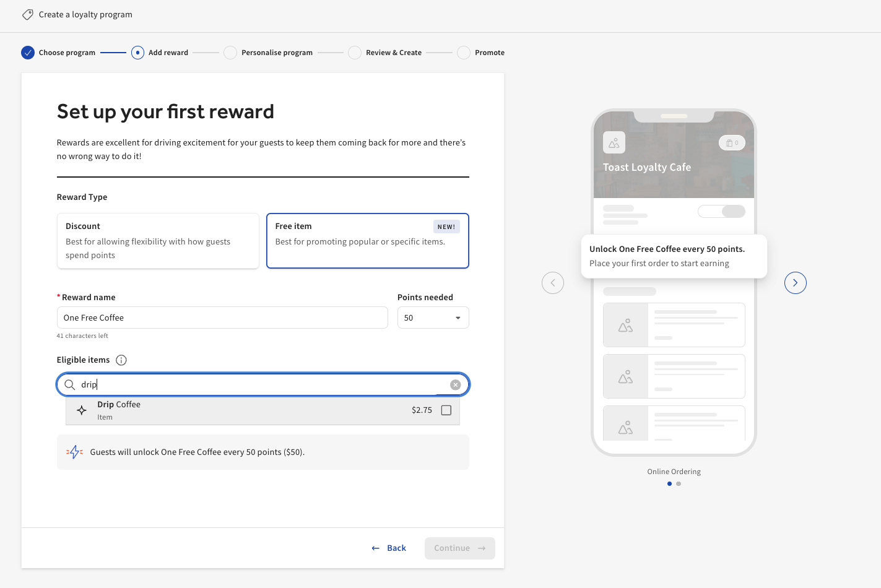Select the Free item reward type
This screenshot has width=881, height=588.
367,241
